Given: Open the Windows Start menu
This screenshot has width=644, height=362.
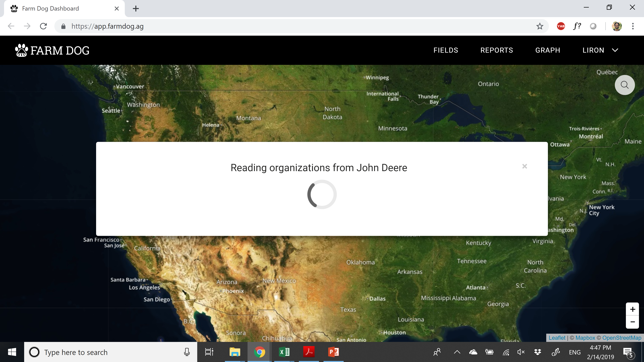Looking at the screenshot, I should point(12,352).
